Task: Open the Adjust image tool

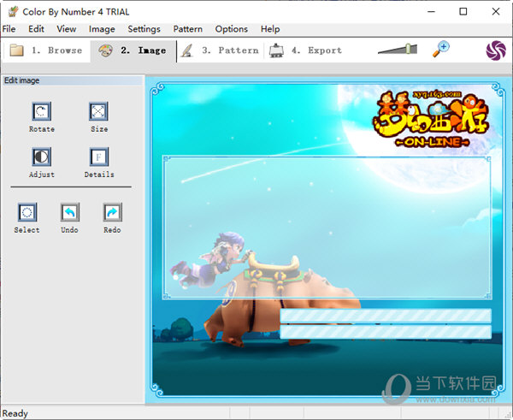Action: coord(41,157)
